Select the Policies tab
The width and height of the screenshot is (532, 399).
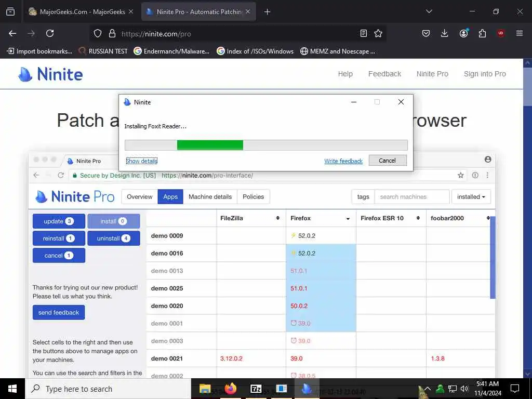(x=253, y=197)
